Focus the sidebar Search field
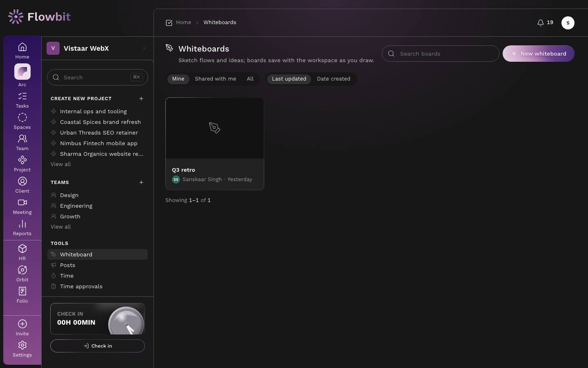 98,77
